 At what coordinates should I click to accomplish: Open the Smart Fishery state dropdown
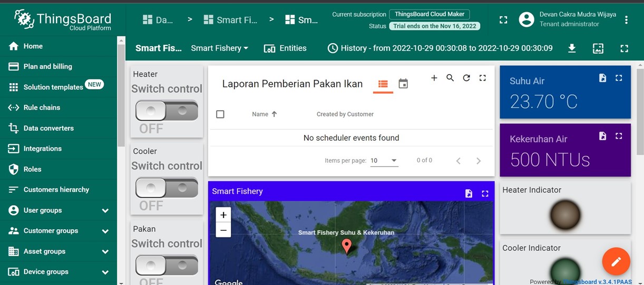click(x=219, y=48)
